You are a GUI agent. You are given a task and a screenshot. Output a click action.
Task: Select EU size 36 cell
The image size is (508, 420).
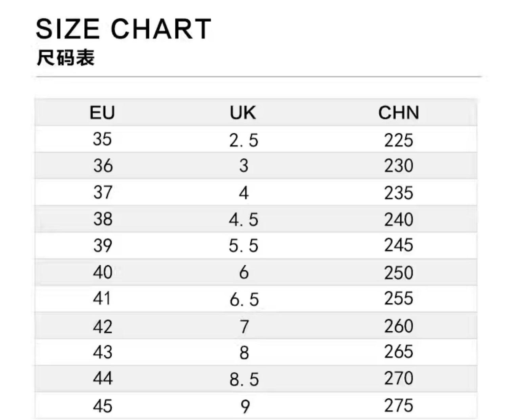(x=103, y=166)
